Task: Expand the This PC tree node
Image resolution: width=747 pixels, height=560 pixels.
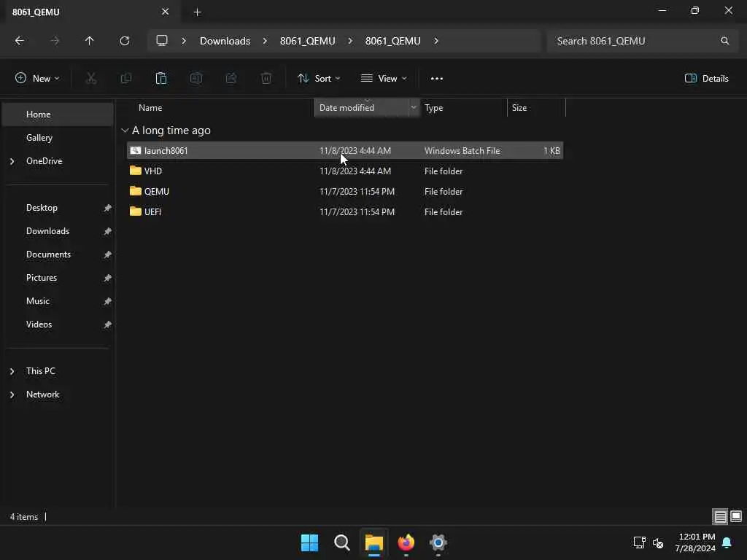Action: [12, 371]
